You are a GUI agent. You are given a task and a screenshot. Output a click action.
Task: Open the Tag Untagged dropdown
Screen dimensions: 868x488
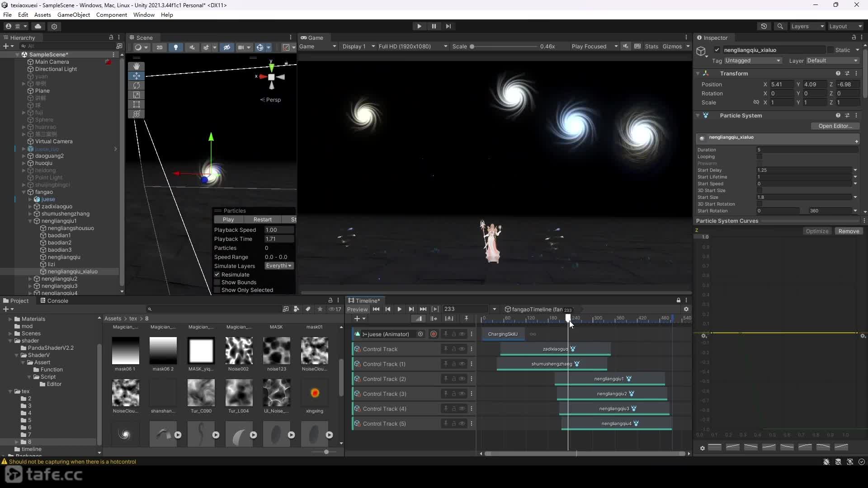click(753, 61)
